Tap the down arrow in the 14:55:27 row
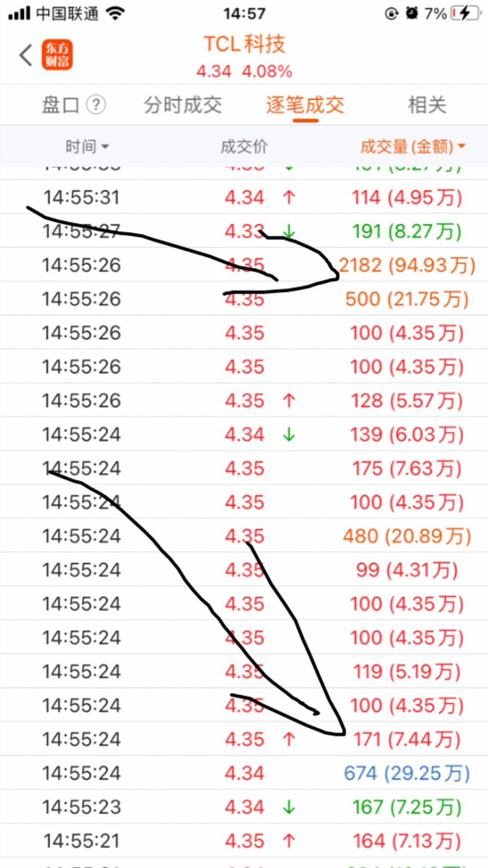 coord(290,232)
